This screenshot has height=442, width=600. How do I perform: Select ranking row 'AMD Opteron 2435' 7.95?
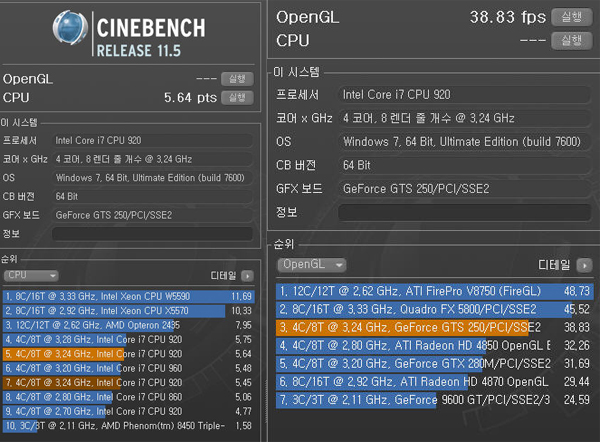click(129, 325)
